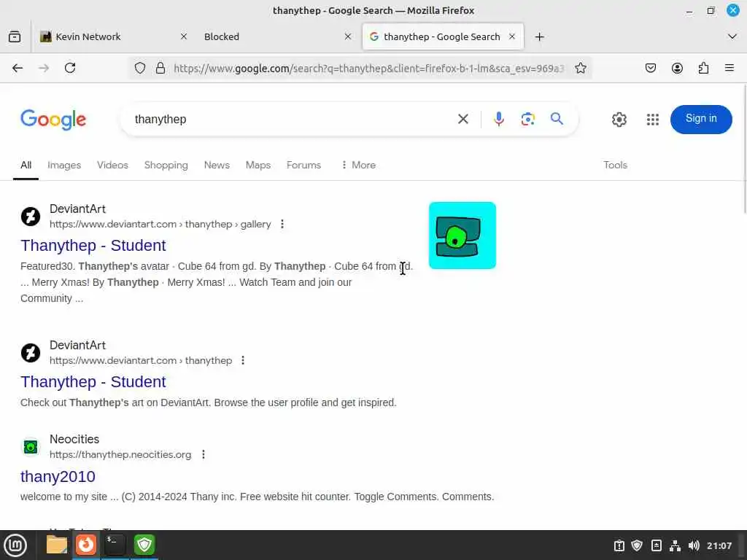Open the thany2010 Neocities link
The image size is (747, 560).
click(x=58, y=476)
